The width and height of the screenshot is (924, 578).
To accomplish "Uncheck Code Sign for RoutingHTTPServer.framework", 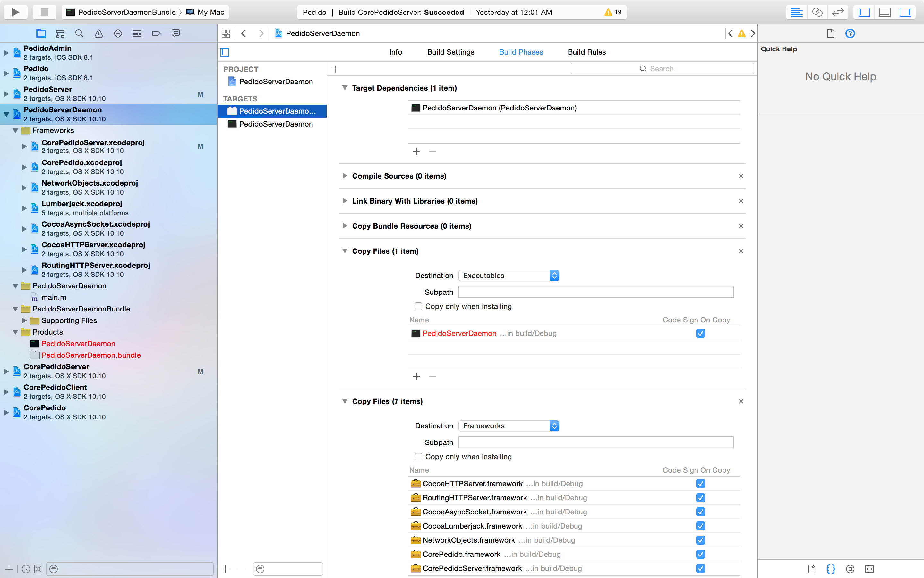I will point(700,498).
